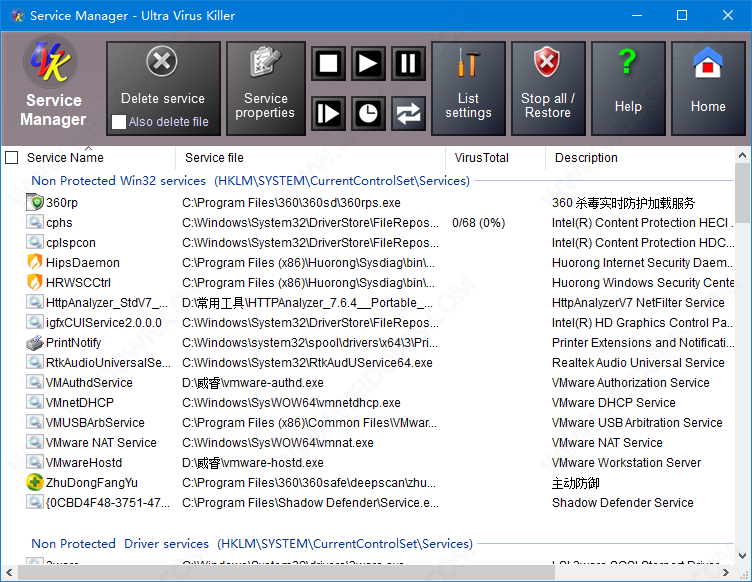The width and height of the screenshot is (752, 582).
Task: Toggle the select-all checkbox in header
Action: (12, 157)
